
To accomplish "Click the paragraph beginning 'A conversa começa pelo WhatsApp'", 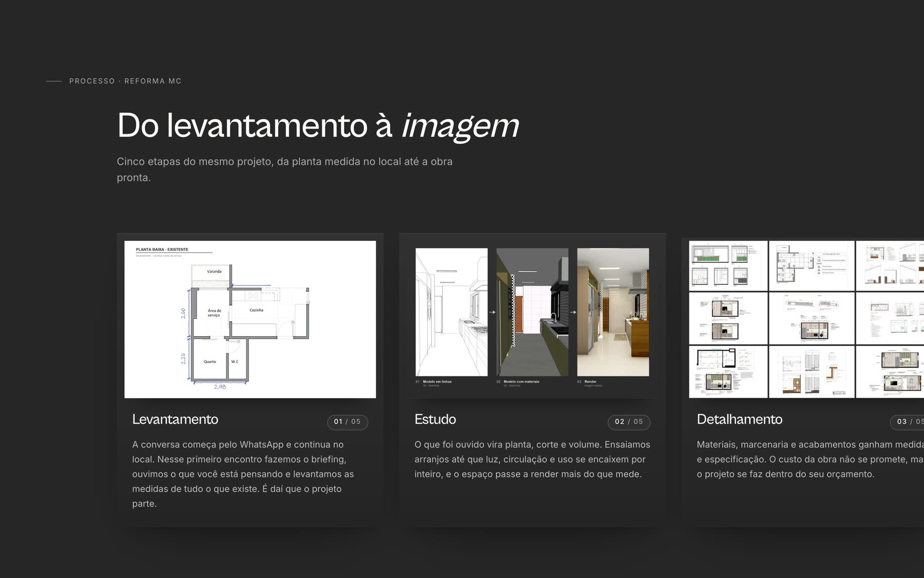I will [x=243, y=474].
